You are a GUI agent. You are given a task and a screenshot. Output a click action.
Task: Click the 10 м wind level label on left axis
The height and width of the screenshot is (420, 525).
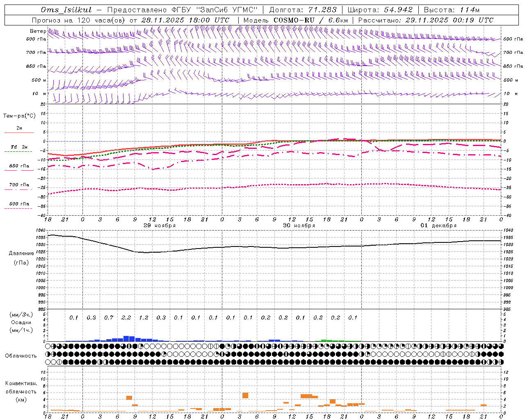(x=39, y=94)
